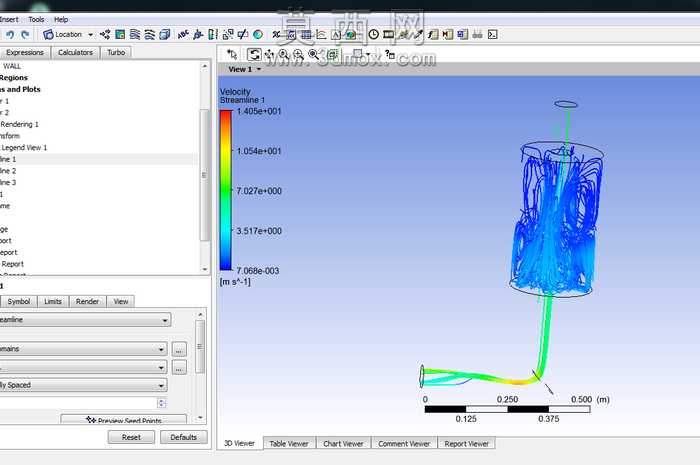Select WALL in the outline tree
Screen dimensions: 700x465
pyautogui.click(x=12, y=66)
